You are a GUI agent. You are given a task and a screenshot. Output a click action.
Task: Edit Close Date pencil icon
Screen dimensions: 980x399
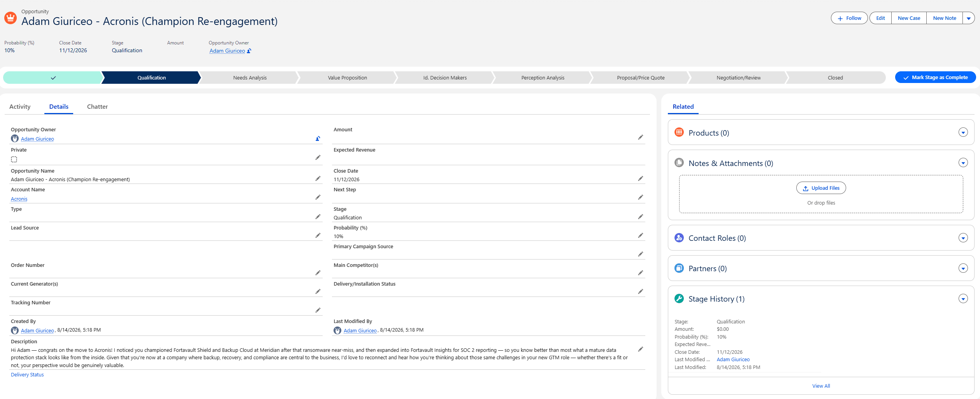[641, 178]
